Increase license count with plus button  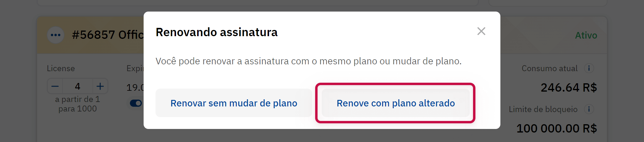click(100, 86)
